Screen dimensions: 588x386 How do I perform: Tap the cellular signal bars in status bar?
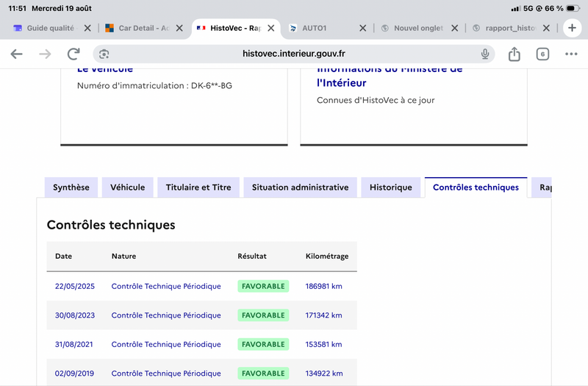coord(516,8)
